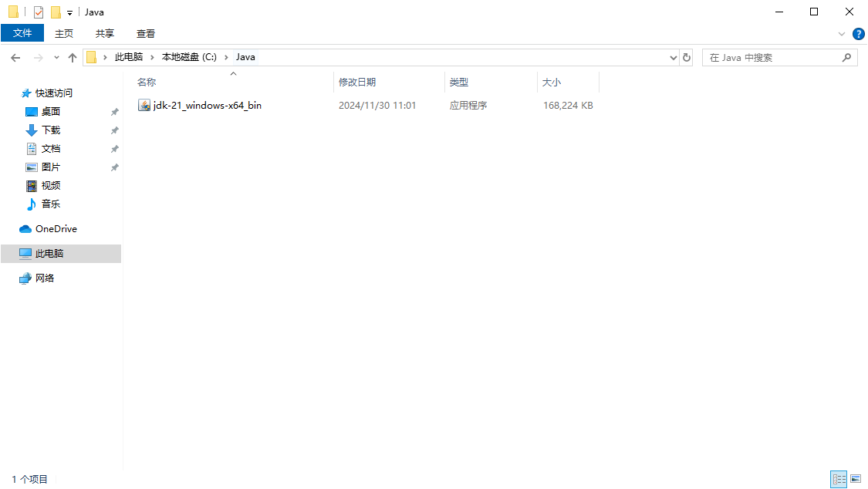Open address bar history dropdown
Image resolution: width=868 pixels, height=489 pixels.
(x=673, y=58)
